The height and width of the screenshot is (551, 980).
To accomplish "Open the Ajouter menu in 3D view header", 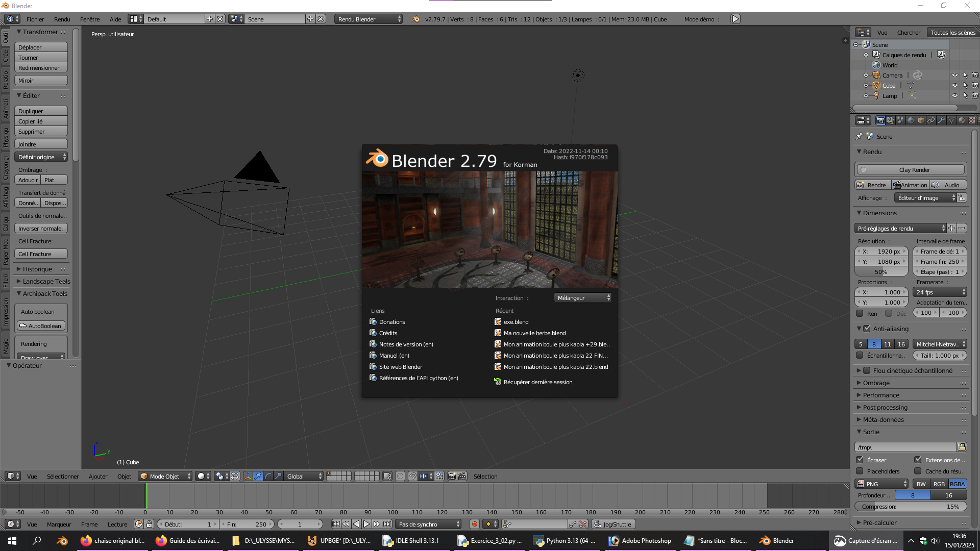I will 98,476.
